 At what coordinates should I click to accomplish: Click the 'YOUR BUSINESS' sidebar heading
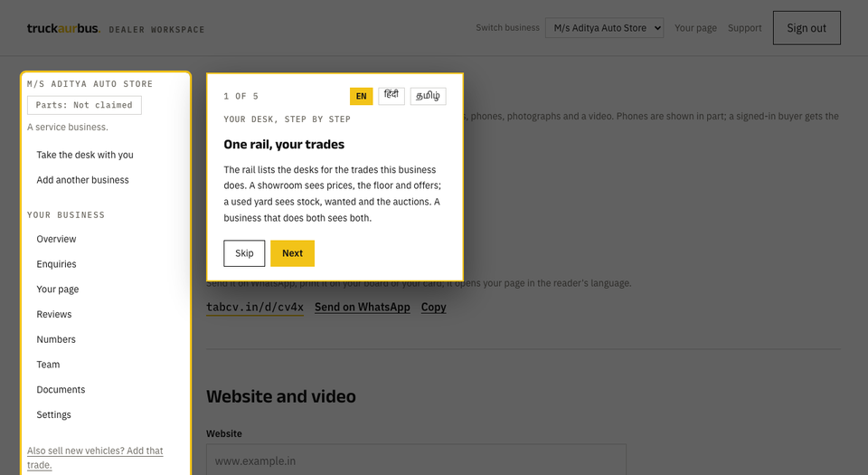tap(66, 214)
